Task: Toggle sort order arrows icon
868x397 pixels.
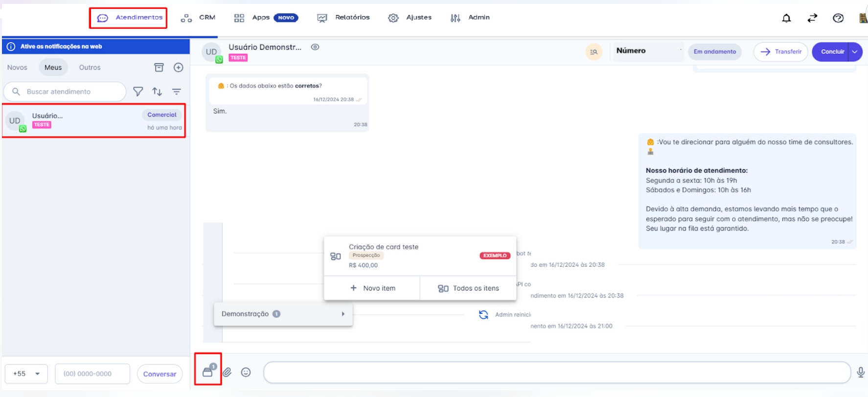Action: [157, 92]
